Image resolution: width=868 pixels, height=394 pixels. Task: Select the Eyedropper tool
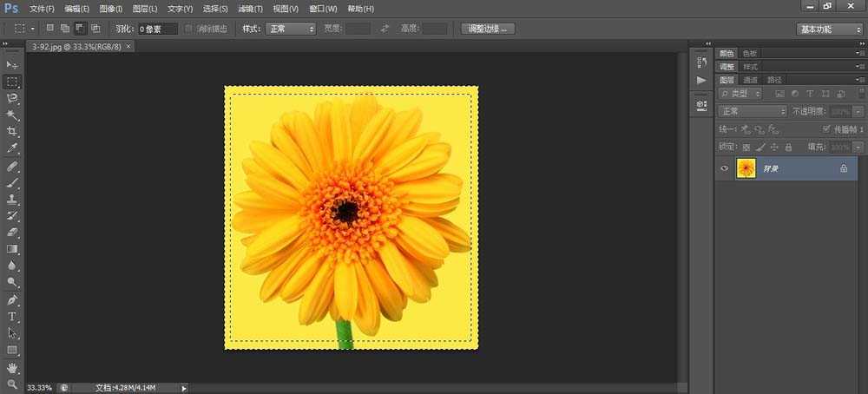point(12,148)
